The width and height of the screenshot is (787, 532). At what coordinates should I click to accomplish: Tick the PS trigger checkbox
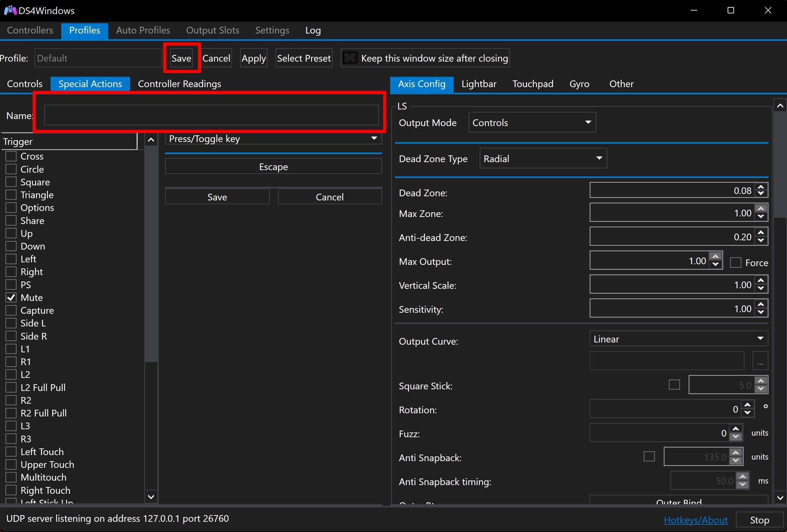tap(11, 285)
